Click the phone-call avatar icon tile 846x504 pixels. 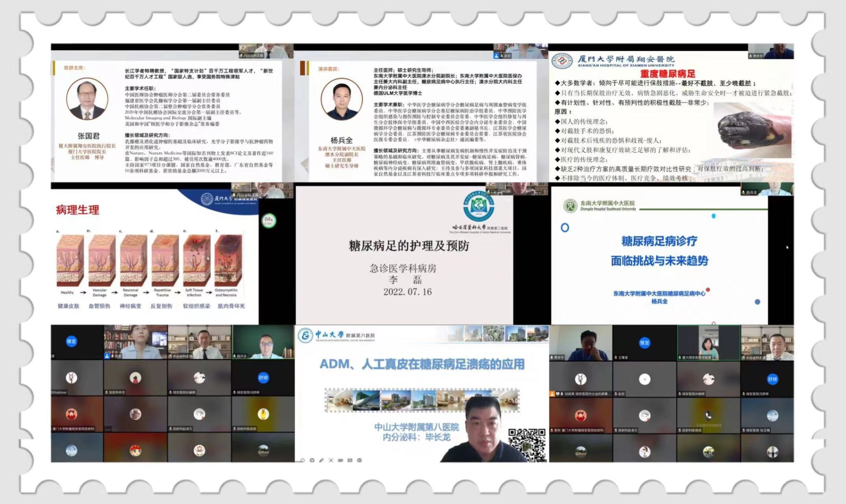(x=708, y=415)
